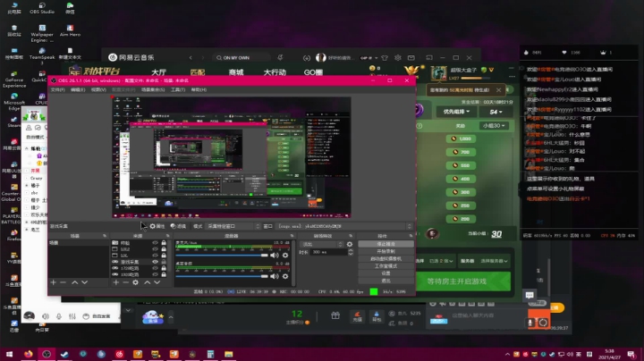Open 选择服务器 server dropdown
Viewport: 644px width, 361px height.
click(494, 261)
